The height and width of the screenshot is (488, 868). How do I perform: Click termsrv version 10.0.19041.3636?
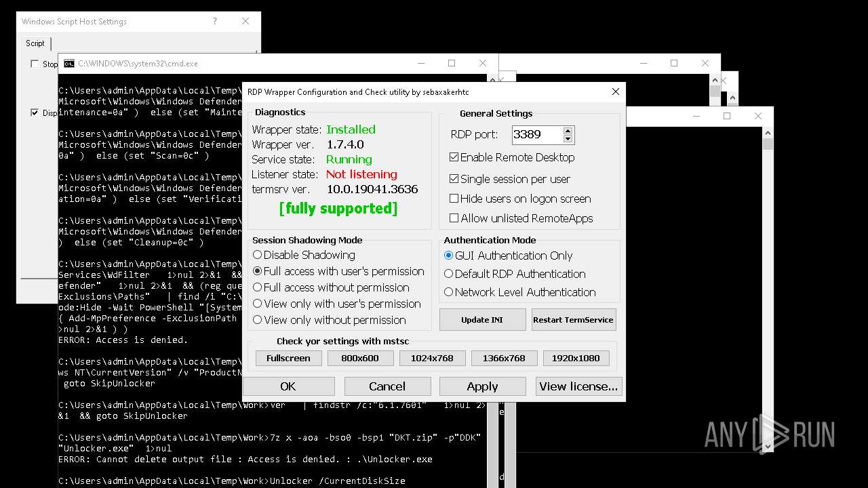(372, 189)
